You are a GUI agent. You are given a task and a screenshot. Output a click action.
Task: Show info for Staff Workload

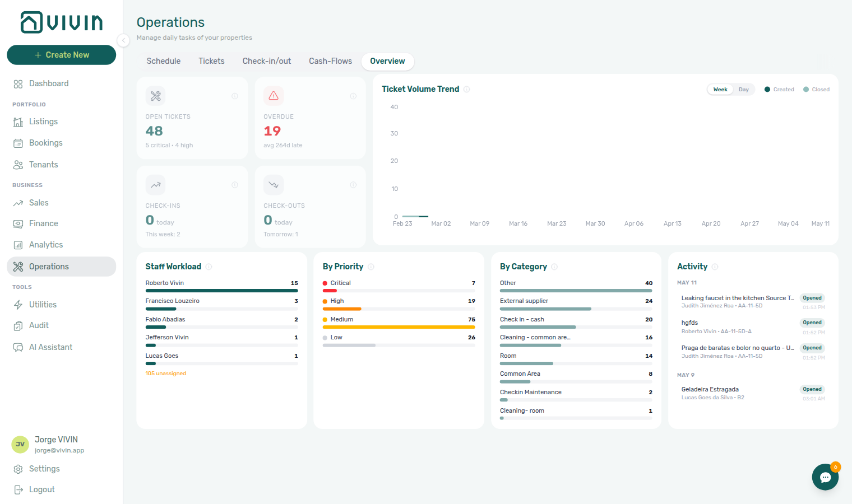pos(209,267)
